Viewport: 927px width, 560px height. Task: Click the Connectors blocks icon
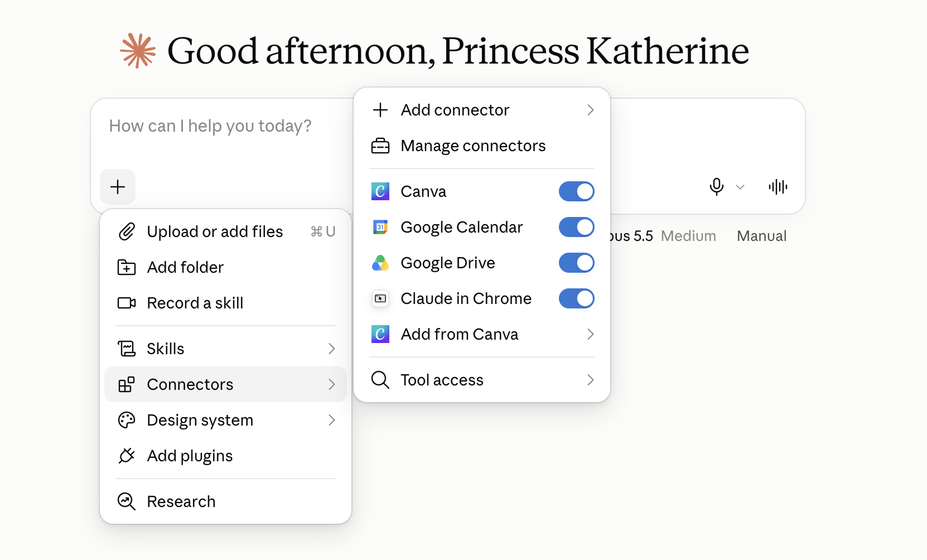click(x=127, y=384)
